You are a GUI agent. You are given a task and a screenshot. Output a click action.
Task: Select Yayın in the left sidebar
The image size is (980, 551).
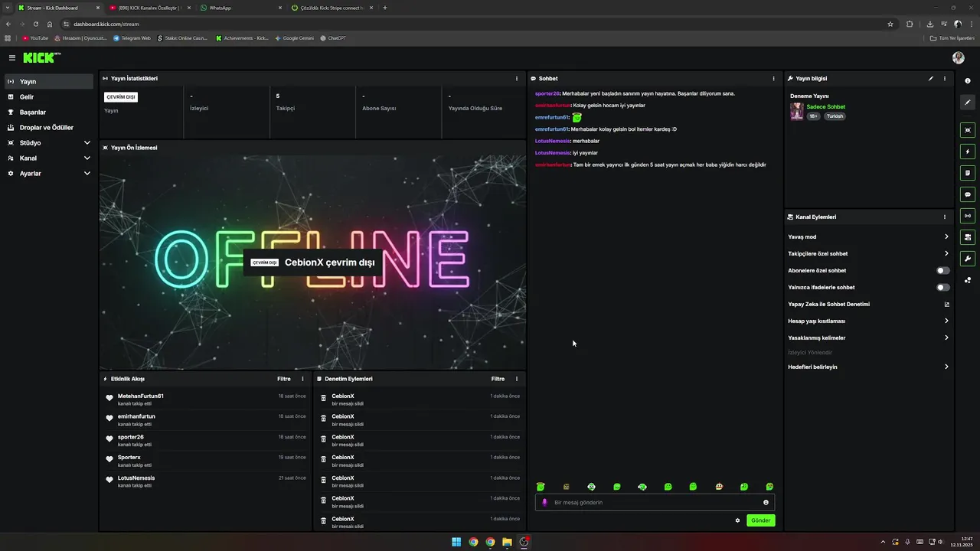pyautogui.click(x=49, y=81)
